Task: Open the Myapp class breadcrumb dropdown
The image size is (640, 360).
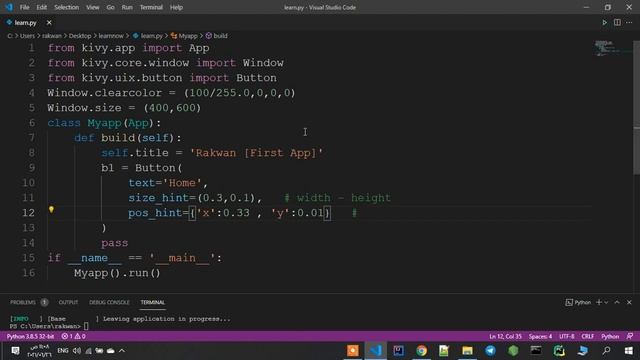Action: click(184, 36)
